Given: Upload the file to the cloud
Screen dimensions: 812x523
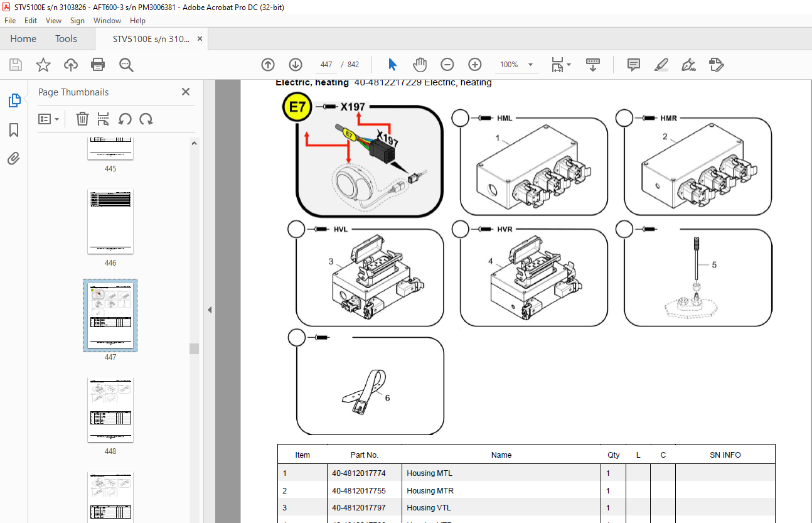Looking at the screenshot, I should (x=71, y=65).
